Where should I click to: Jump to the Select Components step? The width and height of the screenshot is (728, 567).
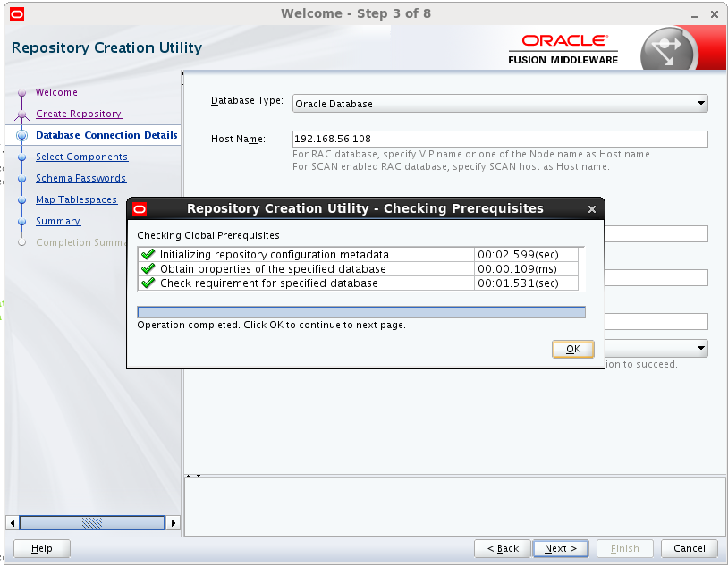point(81,157)
